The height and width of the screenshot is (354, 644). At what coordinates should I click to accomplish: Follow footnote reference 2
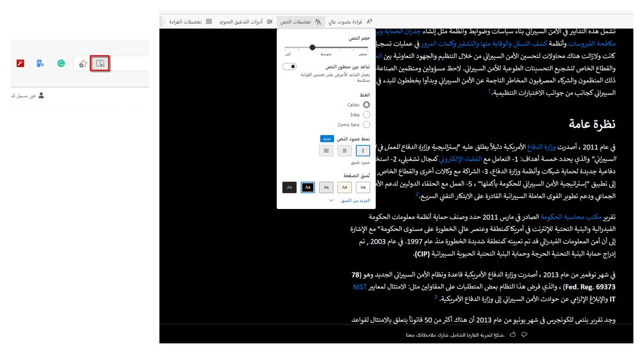click(x=416, y=194)
